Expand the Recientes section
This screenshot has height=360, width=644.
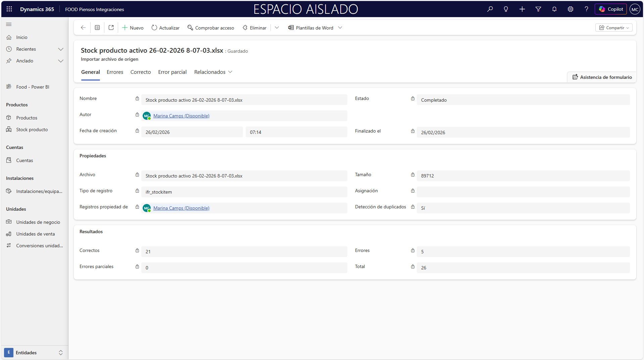tap(60, 49)
